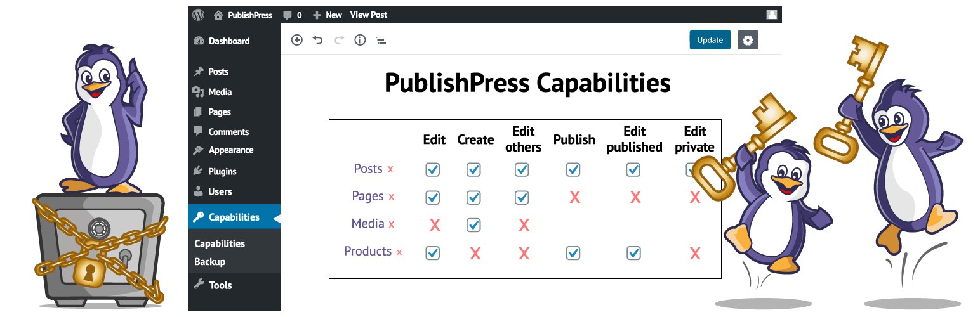Screen dimensions: 980x317
Task: Click the red X for Media Edit
Action: pyautogui.click(x=435, y=224)
